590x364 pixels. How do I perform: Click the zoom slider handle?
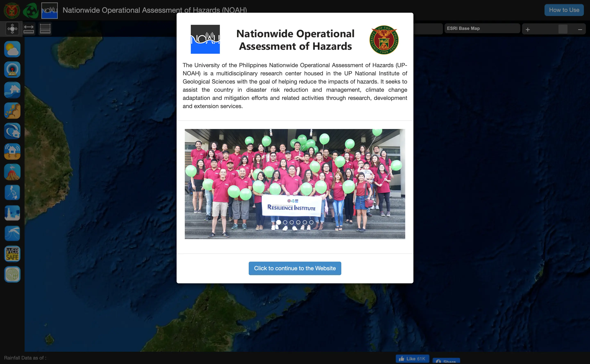pyautogui.click(x=563, y=29)
